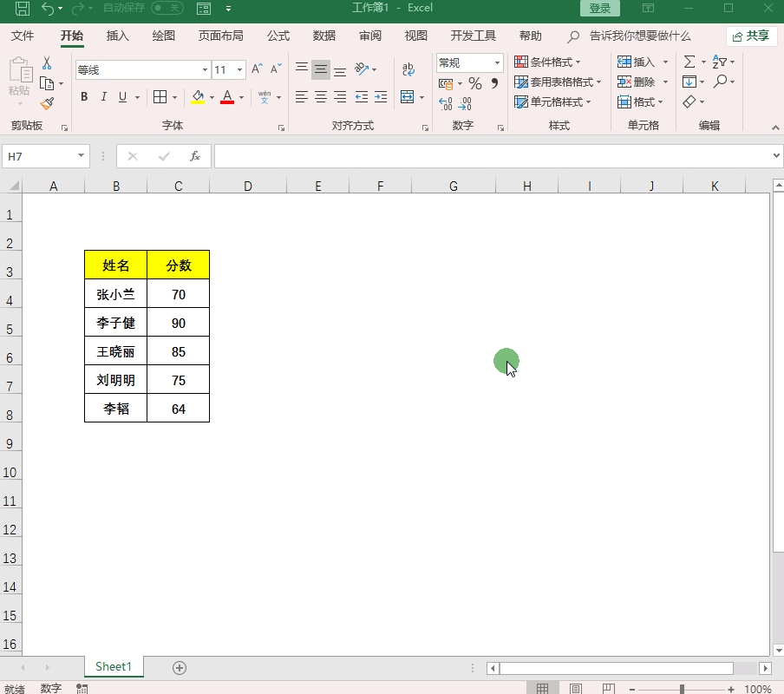784x694 pixels.
Task: Click the Top Align icon
Action: pyautogui.click(x=302, y=69)
